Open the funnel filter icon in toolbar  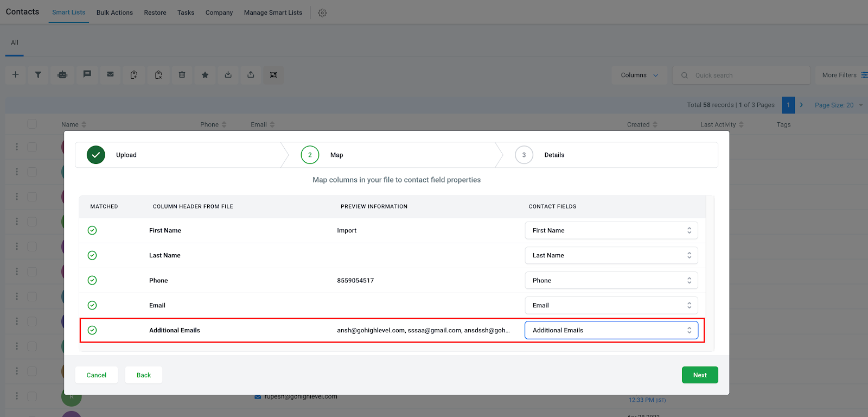[38, 75]
